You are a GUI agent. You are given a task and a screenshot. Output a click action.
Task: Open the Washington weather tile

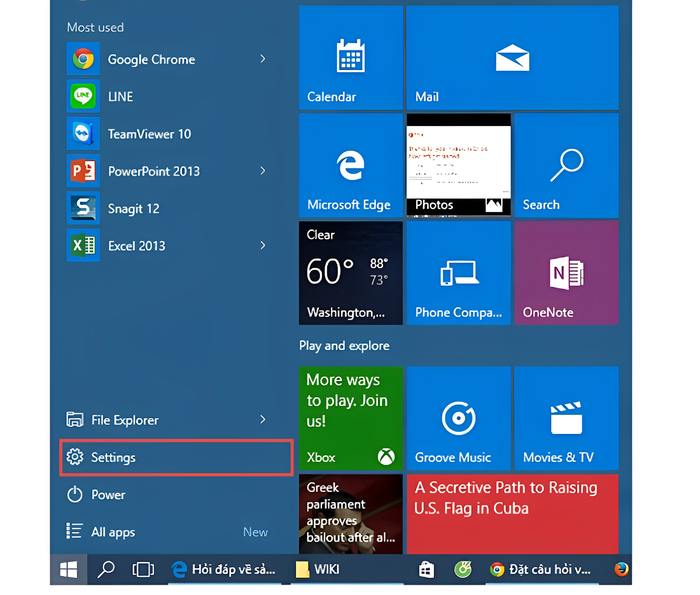[351, 273]
